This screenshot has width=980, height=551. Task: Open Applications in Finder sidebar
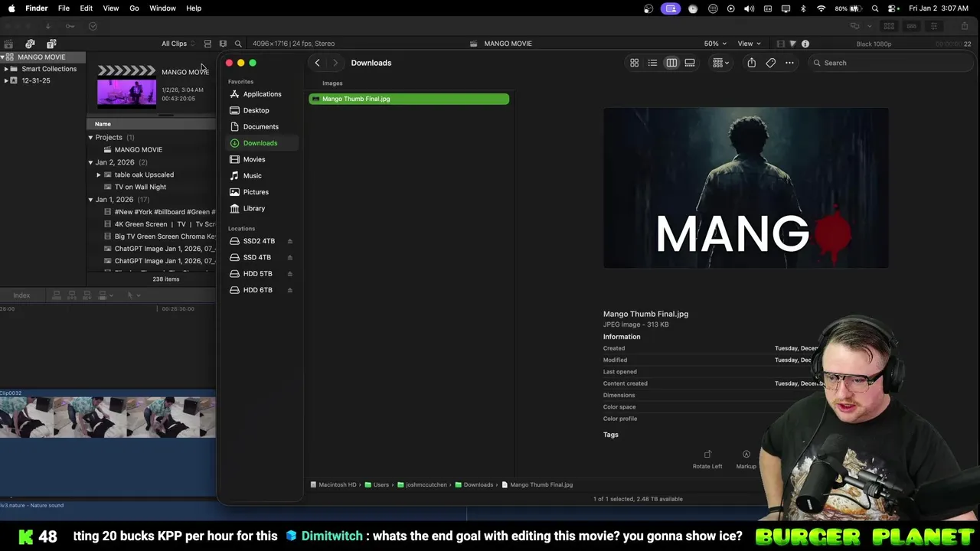pos(262,94)
